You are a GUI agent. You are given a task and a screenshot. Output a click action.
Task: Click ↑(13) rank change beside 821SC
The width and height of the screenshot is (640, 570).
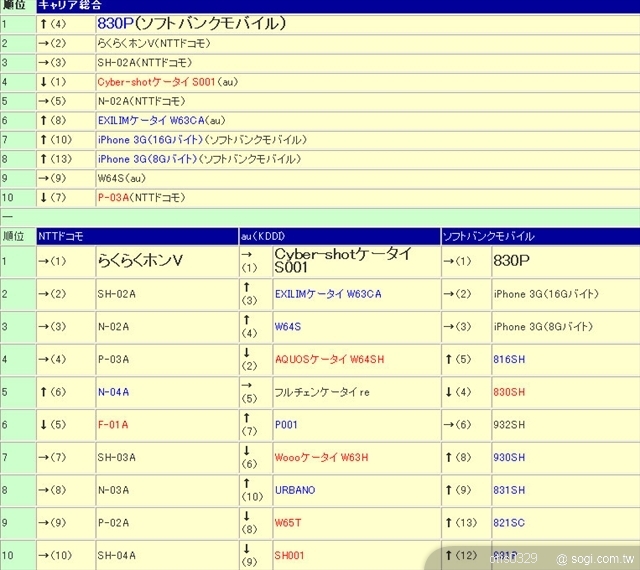coord(461,523)
